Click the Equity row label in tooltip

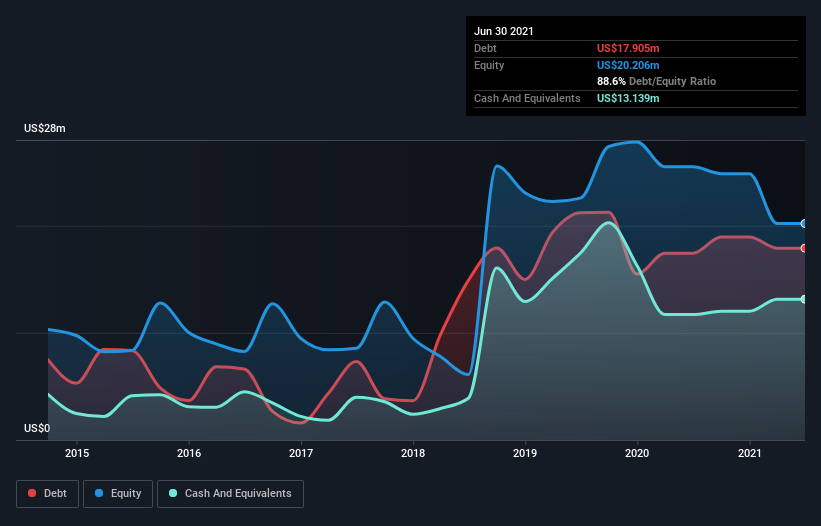(489, 65)
